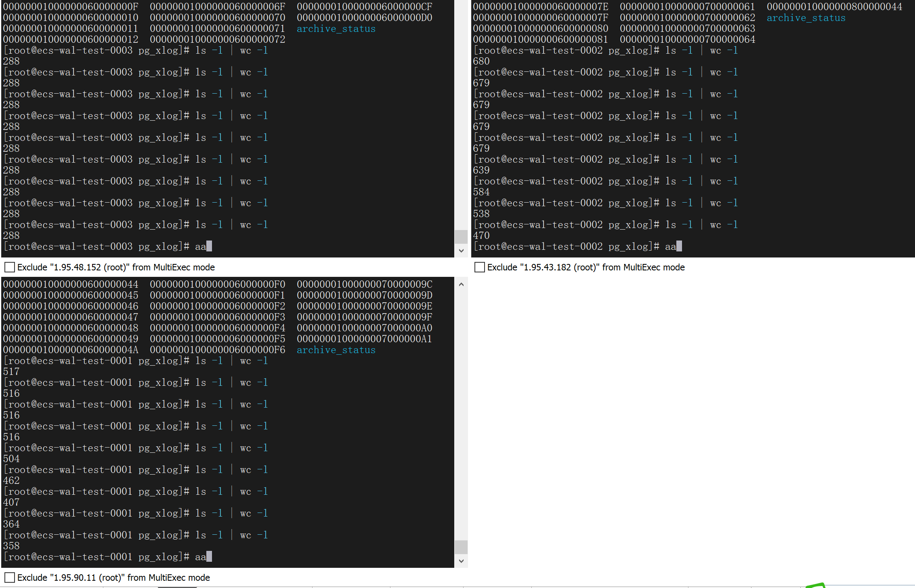The height and width of the screenshot is (588, 915).
Task: Click the scrollbar thumb in ecs-wal-test-0001 terminal
Action: pos(461,547)
